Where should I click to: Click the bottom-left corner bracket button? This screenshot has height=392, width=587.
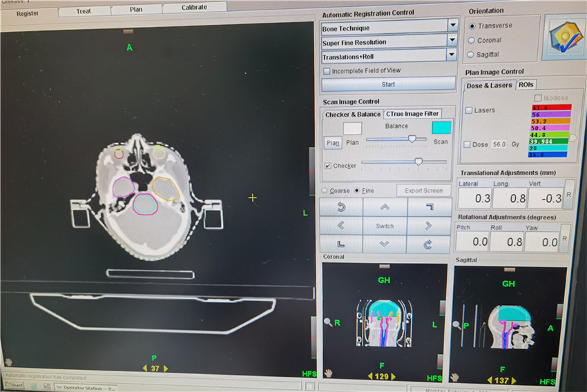(340, 244)
